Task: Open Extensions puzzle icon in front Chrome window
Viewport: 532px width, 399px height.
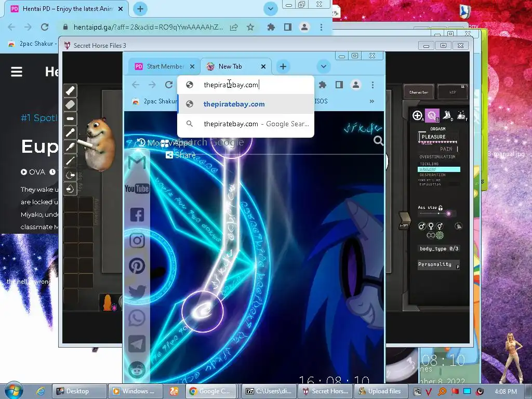Action: tap(322, 85)
